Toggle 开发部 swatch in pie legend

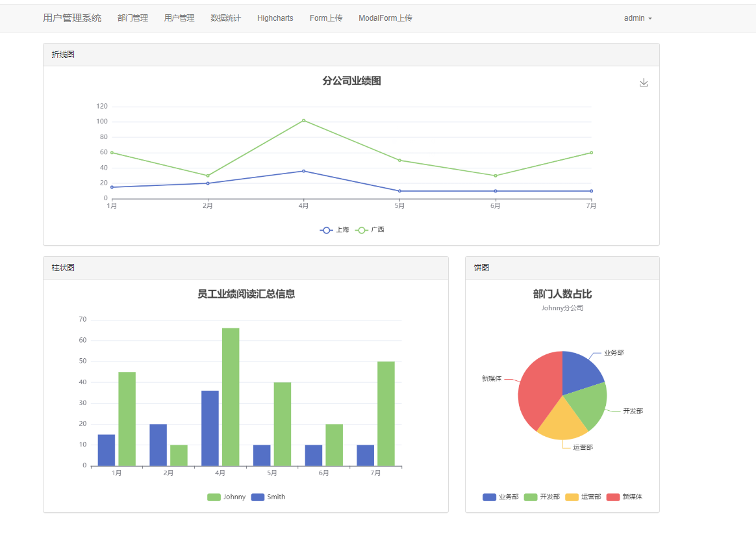coord(531,497)
